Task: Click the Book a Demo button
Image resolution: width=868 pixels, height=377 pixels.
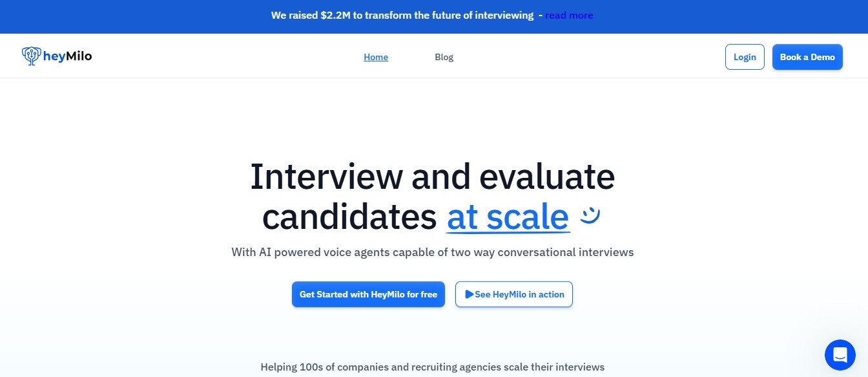Action: point(807,57)
